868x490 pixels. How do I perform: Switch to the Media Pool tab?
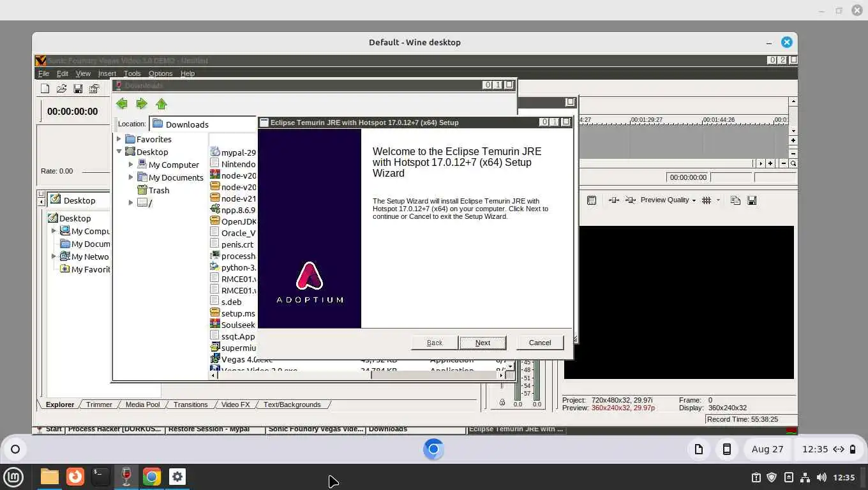pos(142,405)
